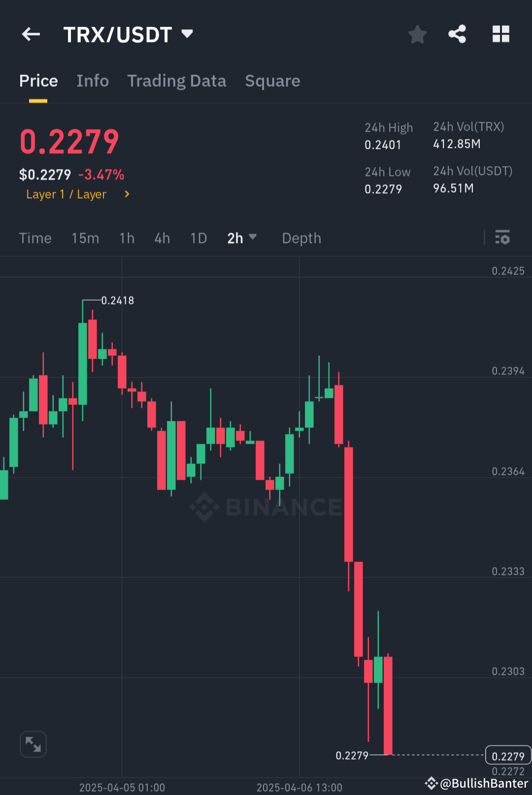Image resolution: width=532 pixels, height=795 pixels.
Task: Click the 0.2279 current price tag
Action: (508, 756)
